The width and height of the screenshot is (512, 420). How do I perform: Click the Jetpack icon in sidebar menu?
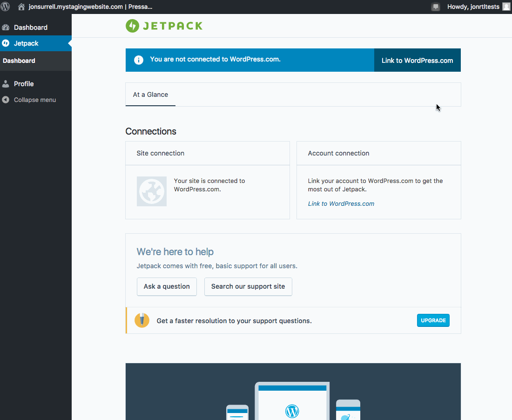[x=6, y=43]
